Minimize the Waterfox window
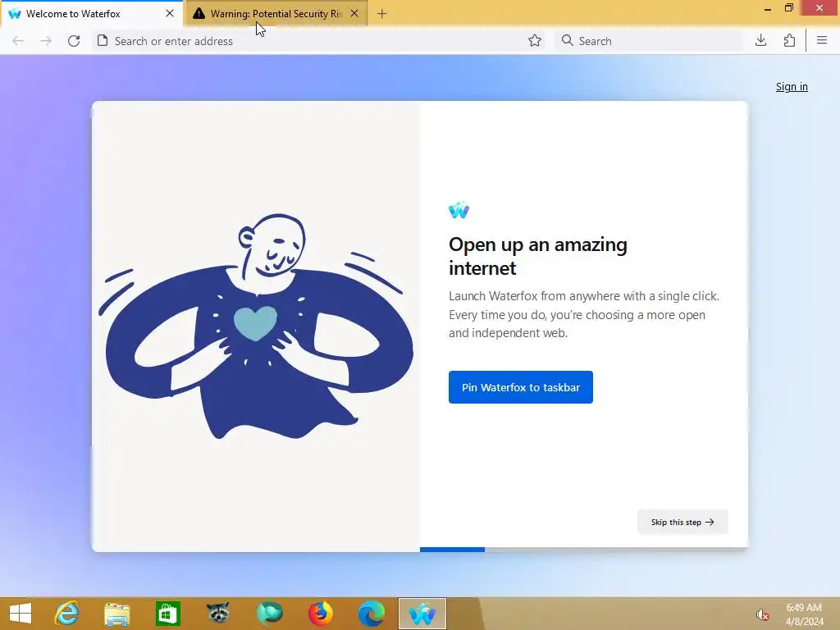 (768, 8)
